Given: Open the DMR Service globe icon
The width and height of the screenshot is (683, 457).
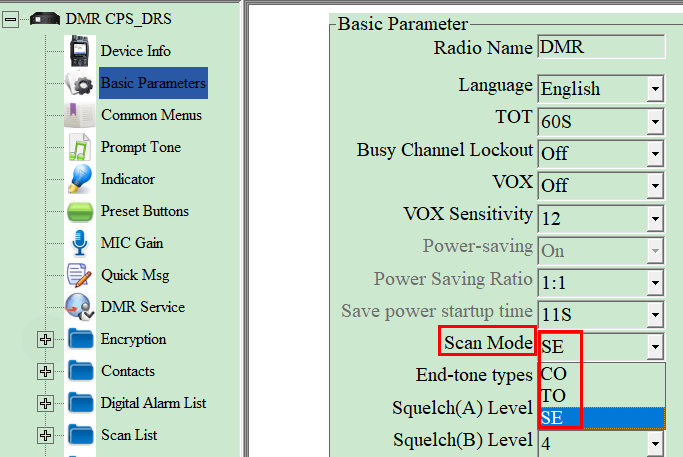Looking at the screenshot, I should click(80, 307).
